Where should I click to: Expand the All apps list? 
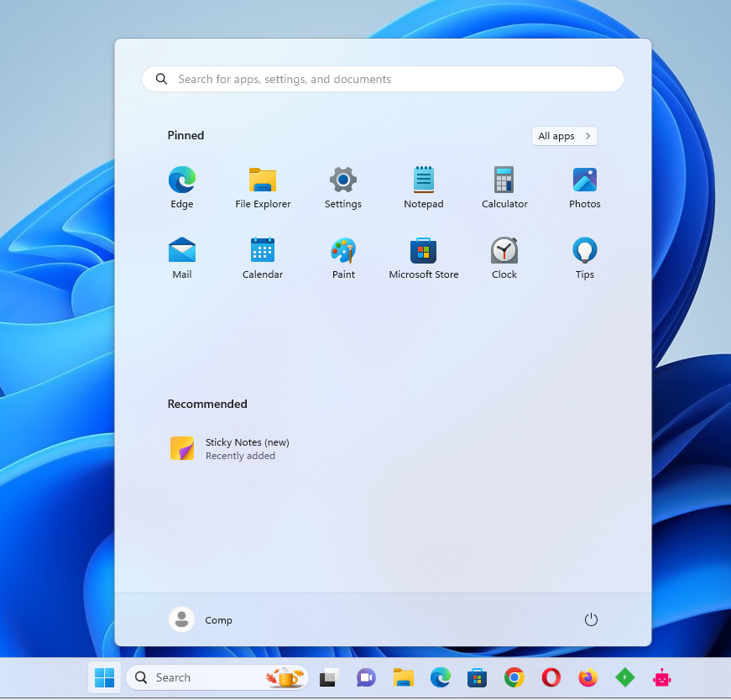(x=564, y=136)
